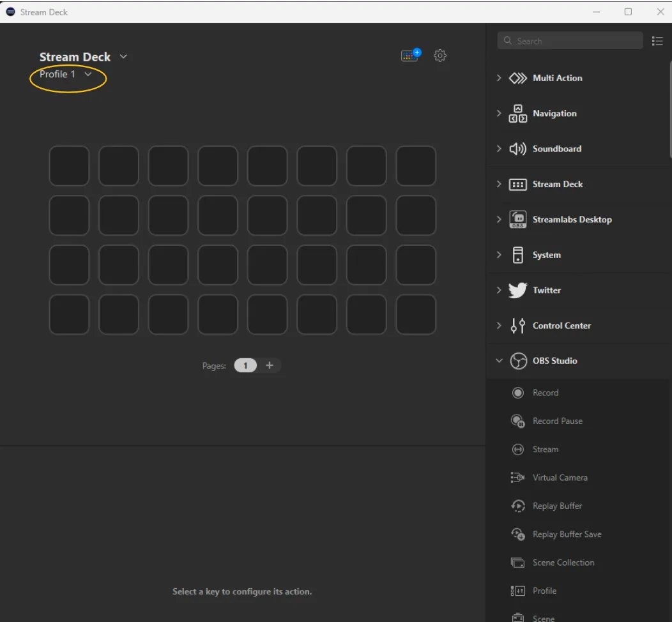The height and width of the screenshot is (622, 672).
Task: Click the Soundboard speaker icon
Action: coord(517,149)
